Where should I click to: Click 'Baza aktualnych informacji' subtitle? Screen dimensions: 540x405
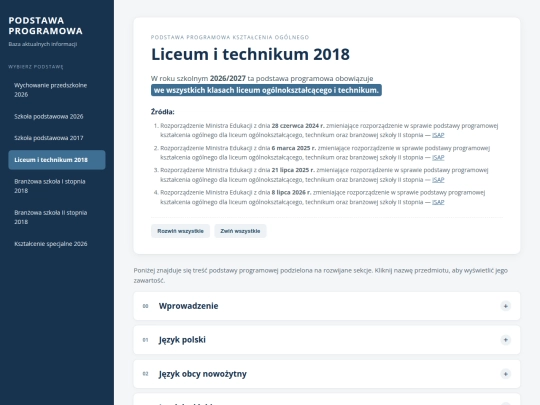[x=43, y=44]
